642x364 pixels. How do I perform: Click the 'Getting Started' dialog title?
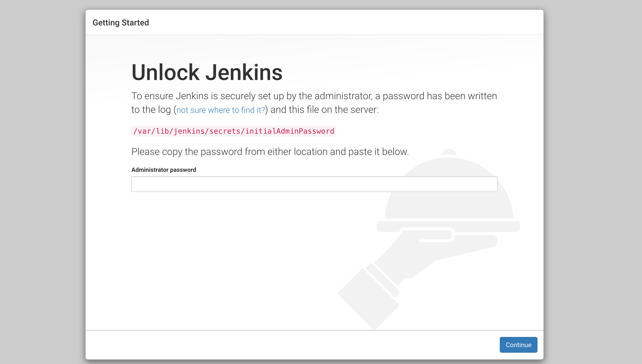click(x=120, y=22)
